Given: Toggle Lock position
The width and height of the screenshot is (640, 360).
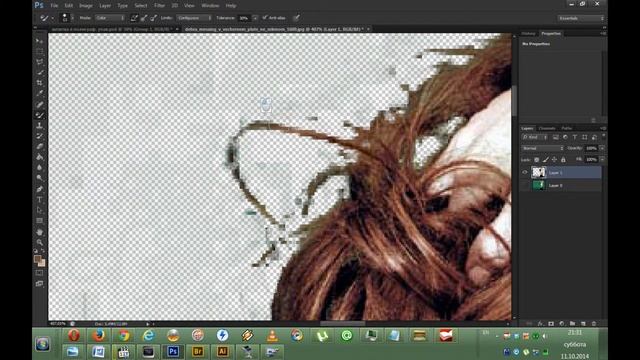Looking at the screenshot, I should [x=554, y=160].
